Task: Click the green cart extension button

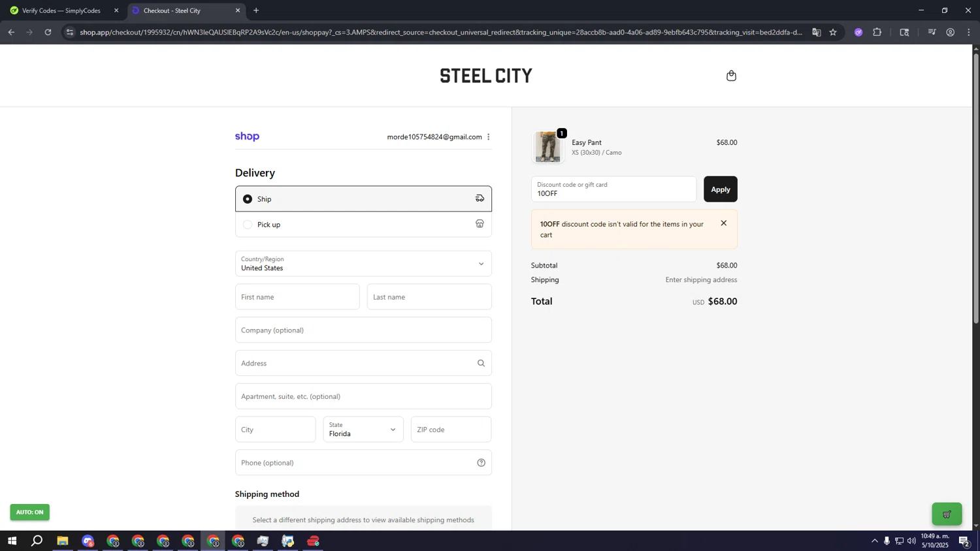Action: click(947, 514)
